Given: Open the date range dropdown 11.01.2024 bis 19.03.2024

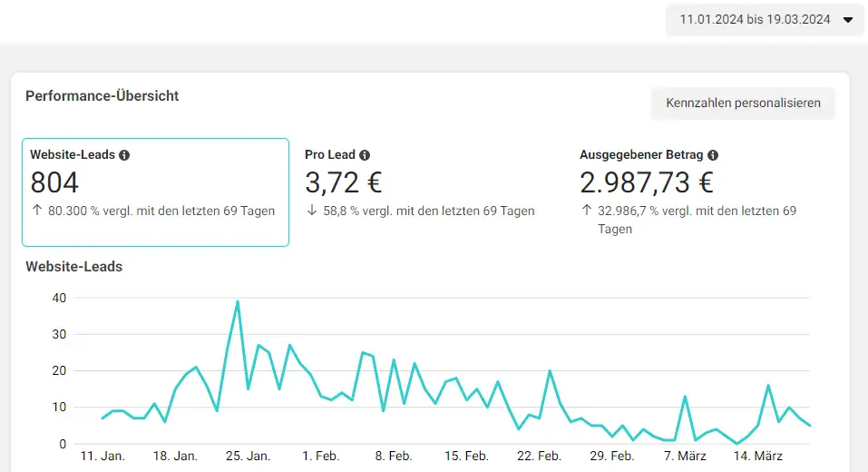Looking at the screenshot, I should coord(765,20).
